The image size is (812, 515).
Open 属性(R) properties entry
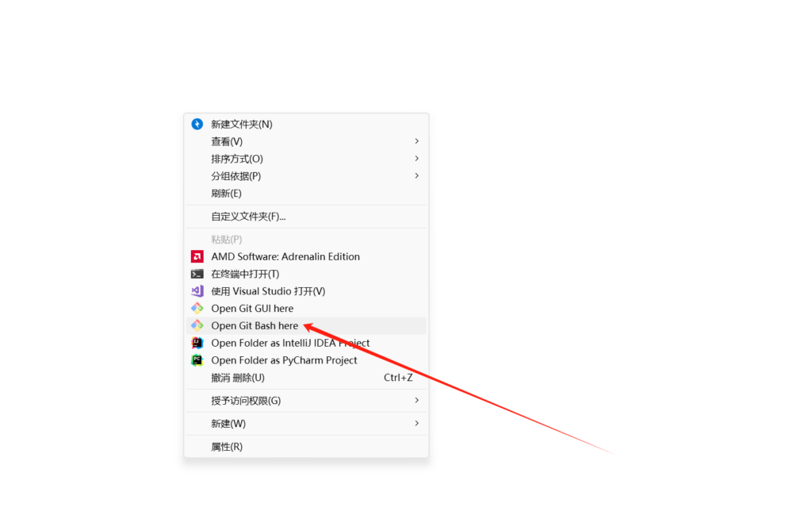pos(306,447)
